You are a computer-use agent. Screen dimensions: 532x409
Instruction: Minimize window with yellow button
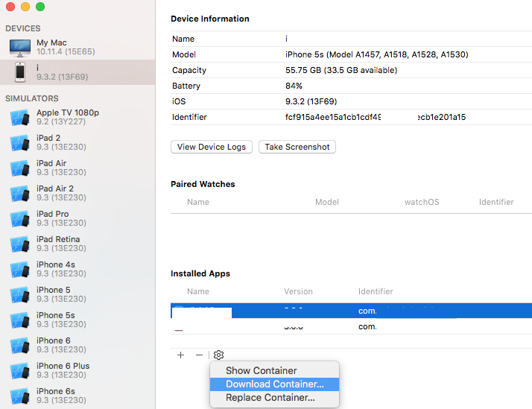25,7
